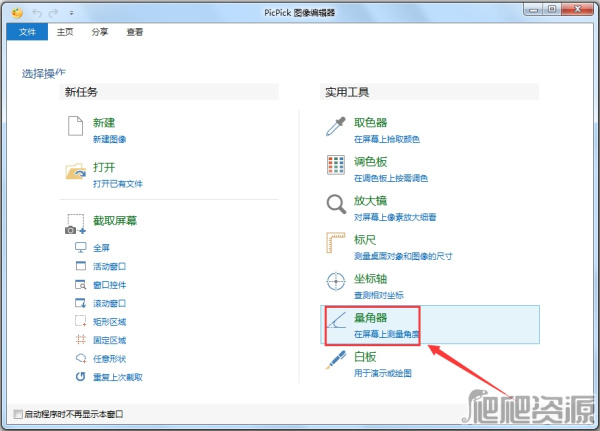Click the 截取屏幕 heading link
Image resolution: width=600 pixels, height=431 pixels.
(115, 220)
